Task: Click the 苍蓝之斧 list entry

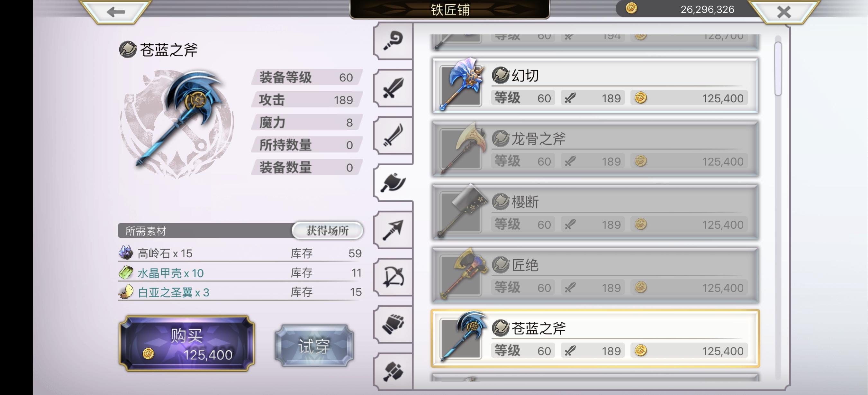Action: click(595, 338)
